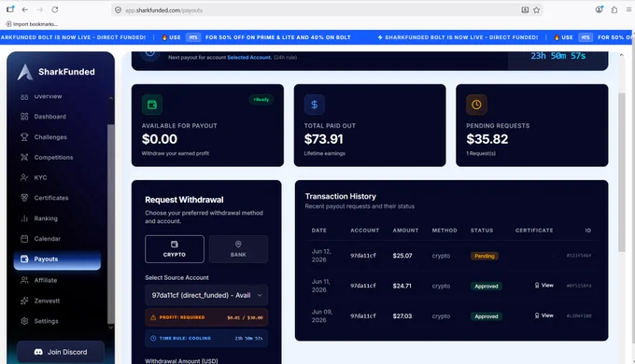The height and width of the screenshot is (364, 635).
Task: Click sidebar scroll down arrow
Action: coord(111,328)
